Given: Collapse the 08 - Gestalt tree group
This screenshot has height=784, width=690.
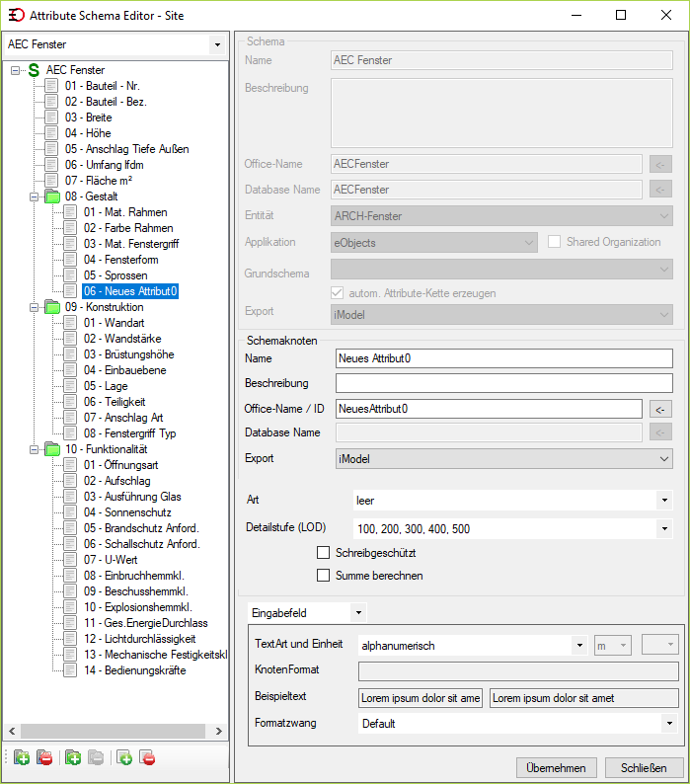Looking at the screenshot, I should (x=34, y=197).
